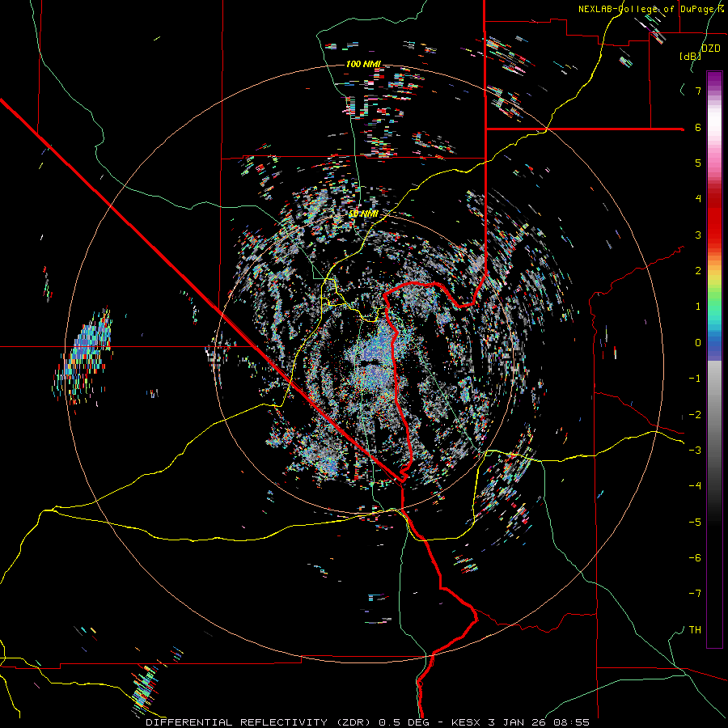Screen dimensions: 728x728
Task: Click the '100 NMI' range ring label
Action: pos(363,64)
